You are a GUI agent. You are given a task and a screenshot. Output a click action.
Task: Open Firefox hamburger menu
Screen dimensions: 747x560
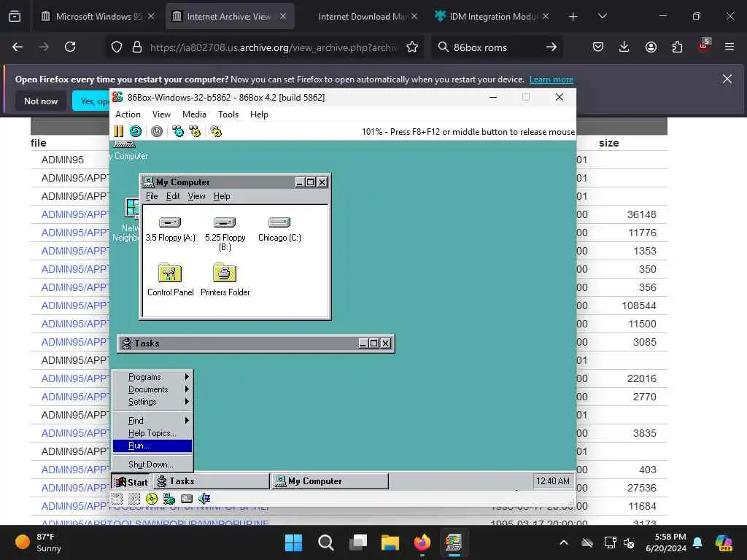point(729,47)
